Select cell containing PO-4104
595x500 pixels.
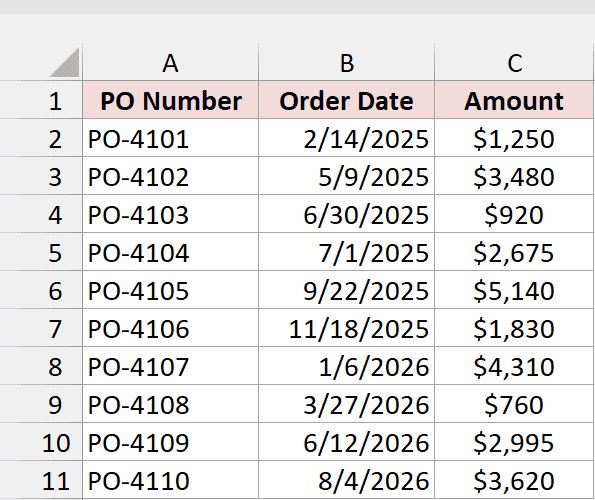(x=170, y=252)
